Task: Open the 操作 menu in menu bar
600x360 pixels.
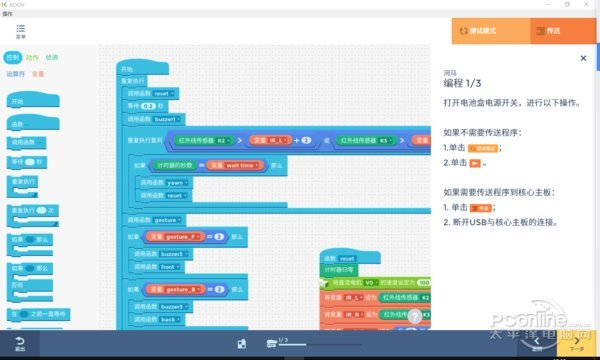Action: pos(7,14)
